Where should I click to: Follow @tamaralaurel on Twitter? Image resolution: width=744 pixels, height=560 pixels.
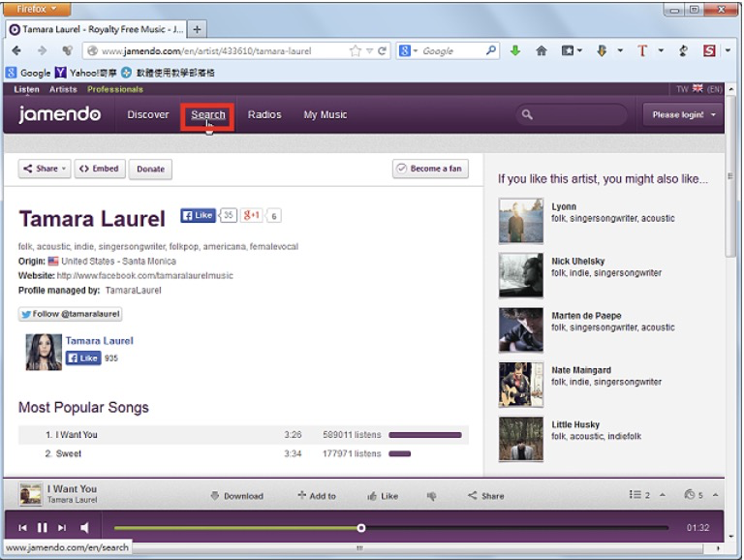tap(70, 314)
